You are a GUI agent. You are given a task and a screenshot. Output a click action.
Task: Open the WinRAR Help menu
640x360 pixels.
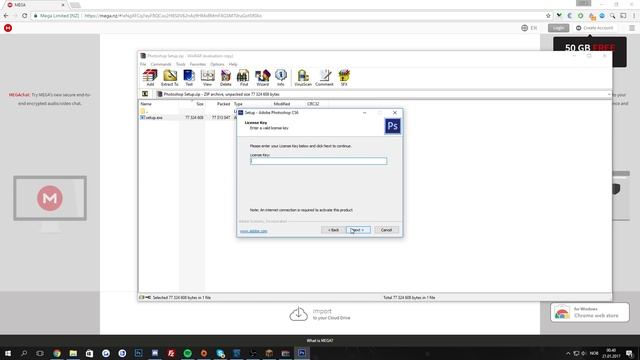point(233,64)
